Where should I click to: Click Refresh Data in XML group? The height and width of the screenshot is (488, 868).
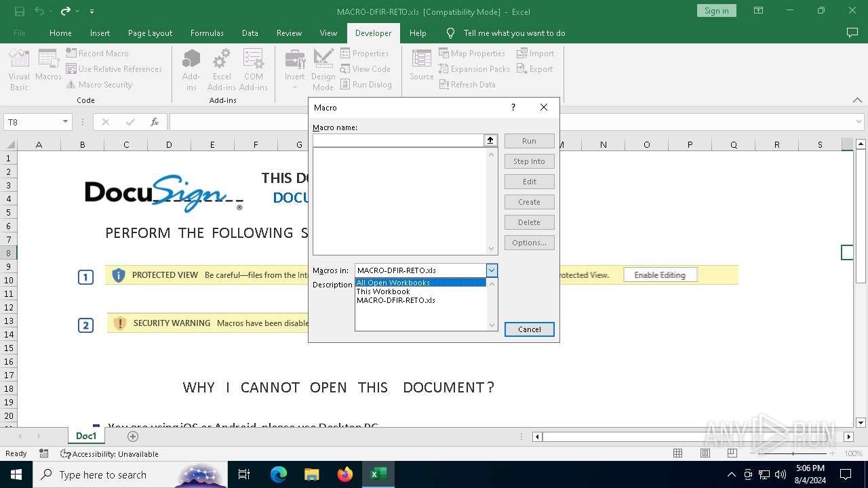click(467, 85)
